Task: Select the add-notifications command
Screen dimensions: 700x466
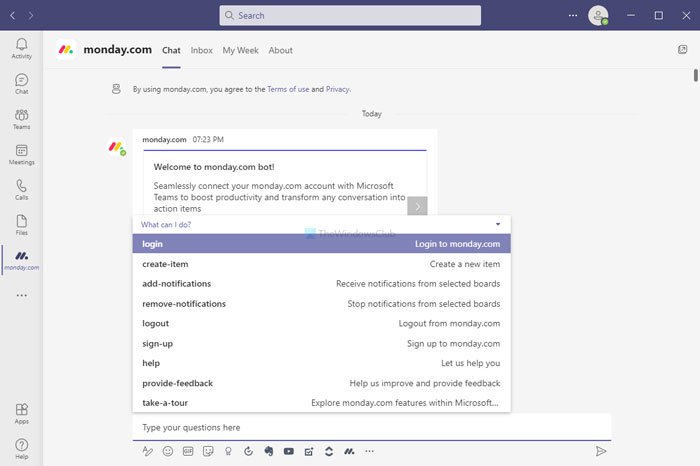Action: (x=321, y=283)
